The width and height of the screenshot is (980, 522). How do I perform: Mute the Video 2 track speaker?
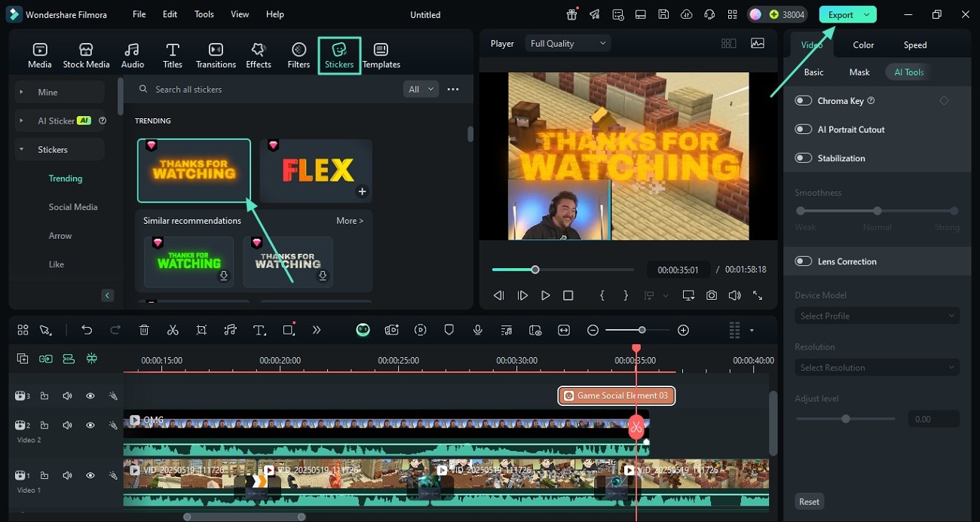[x=67, y=425]
